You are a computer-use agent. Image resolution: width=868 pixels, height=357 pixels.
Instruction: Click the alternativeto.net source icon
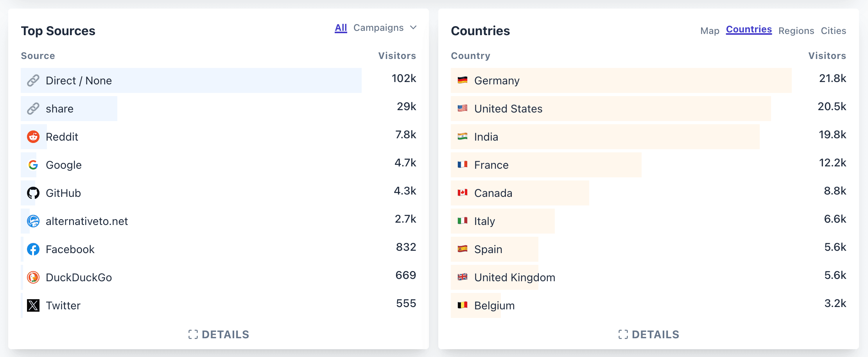point(33,221)
